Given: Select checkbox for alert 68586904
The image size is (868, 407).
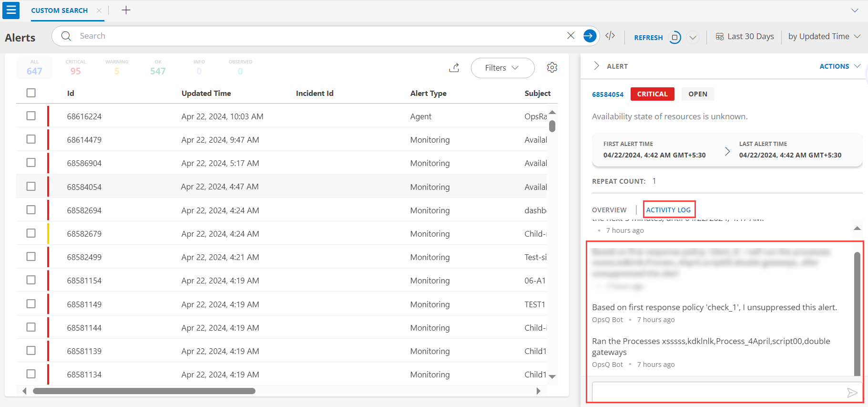Looking at the screenshot, I should coord(31,162).
